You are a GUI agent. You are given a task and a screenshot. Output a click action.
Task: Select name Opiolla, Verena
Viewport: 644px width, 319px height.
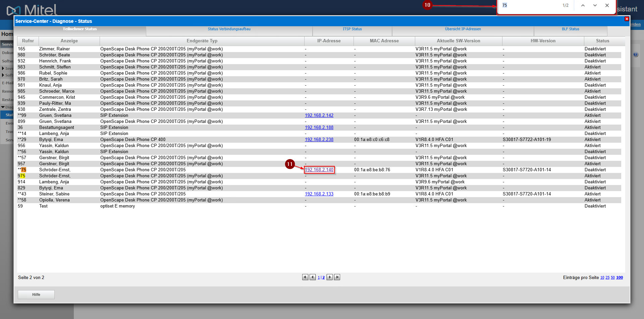coord(54,200)
